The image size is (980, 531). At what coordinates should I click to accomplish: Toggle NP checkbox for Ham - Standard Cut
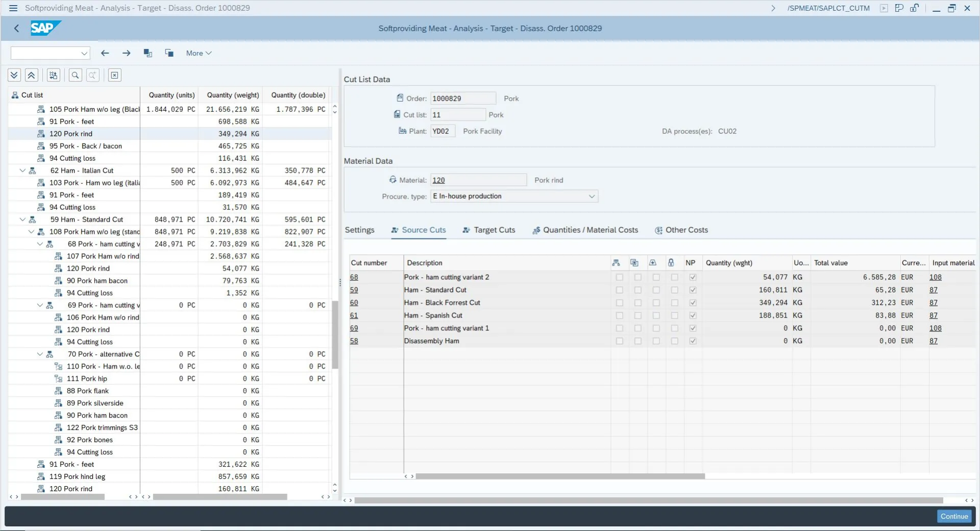(693, 290)
